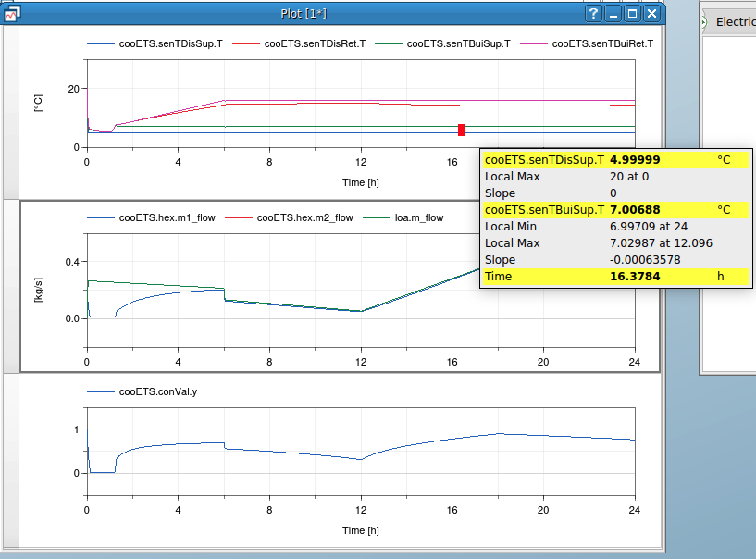Viewport: 756px width, 559px height.
Task: Click the Slope value -0.00063578
Action: tap(645, 260)
